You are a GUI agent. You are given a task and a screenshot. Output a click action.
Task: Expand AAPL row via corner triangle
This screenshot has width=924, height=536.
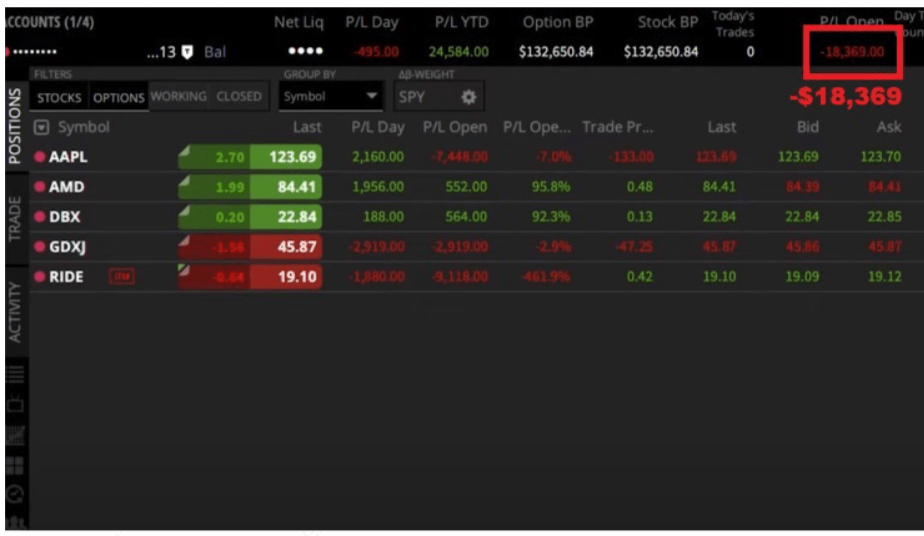click(184, 150)
